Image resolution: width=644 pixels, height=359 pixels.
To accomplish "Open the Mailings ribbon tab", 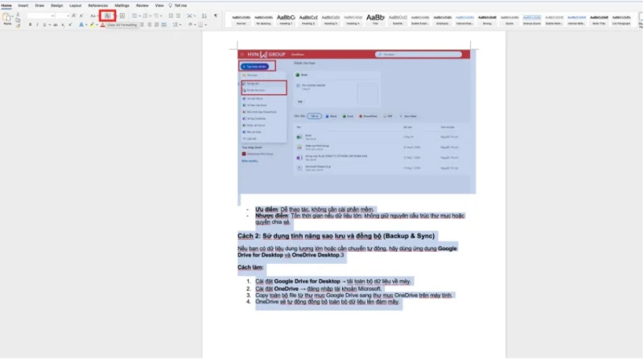I will 122,6.
